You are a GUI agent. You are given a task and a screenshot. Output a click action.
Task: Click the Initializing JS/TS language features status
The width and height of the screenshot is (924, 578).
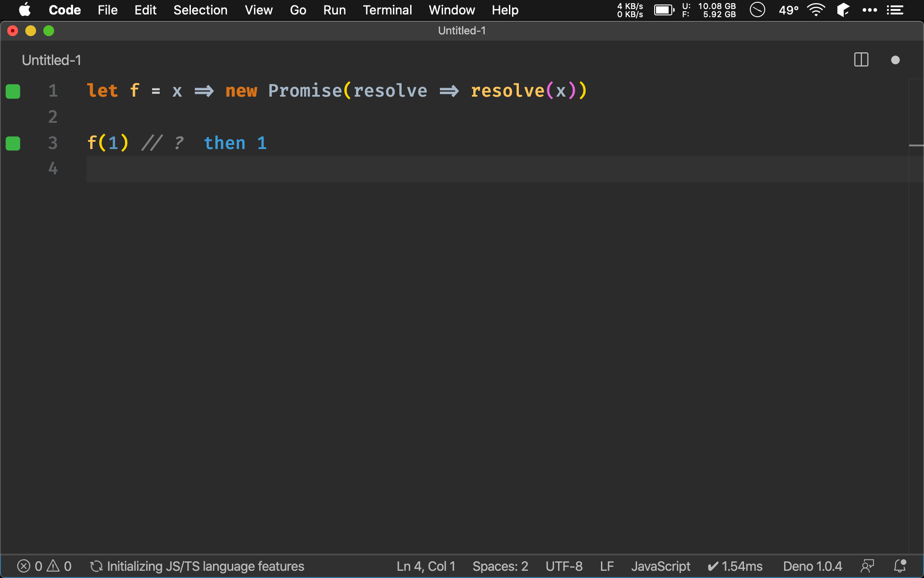[197, 566]
